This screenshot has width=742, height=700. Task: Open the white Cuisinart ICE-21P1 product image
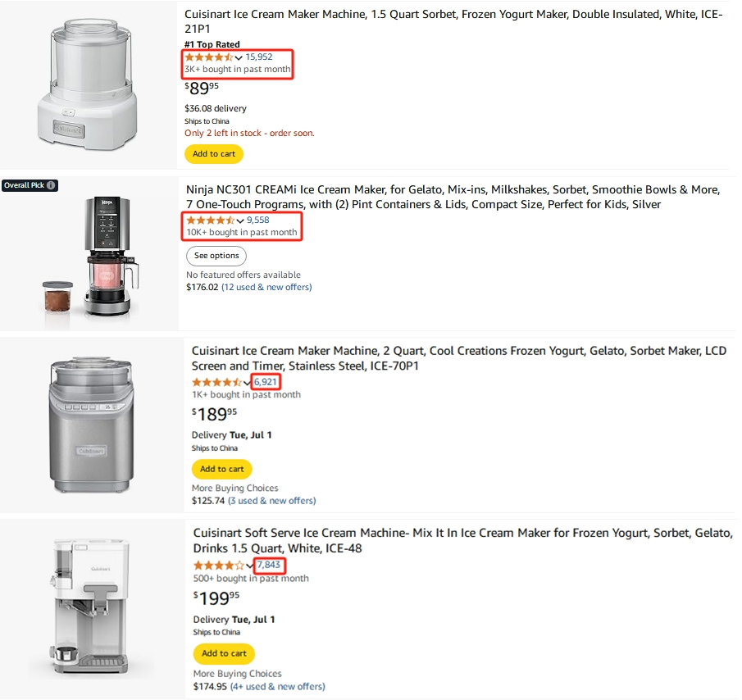tap(89, 84)
